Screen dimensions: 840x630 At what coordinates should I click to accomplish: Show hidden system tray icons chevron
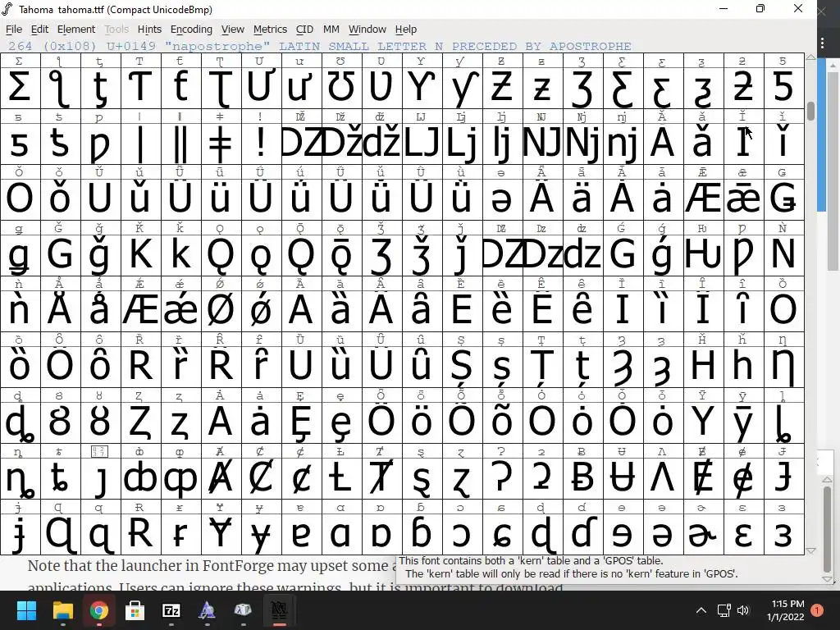coord(701,610)
